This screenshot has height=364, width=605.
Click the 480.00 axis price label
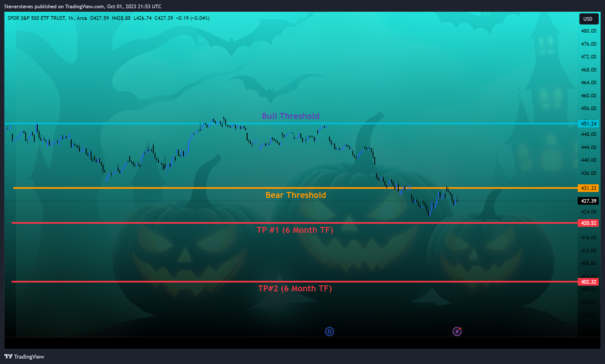coord(589,31)
